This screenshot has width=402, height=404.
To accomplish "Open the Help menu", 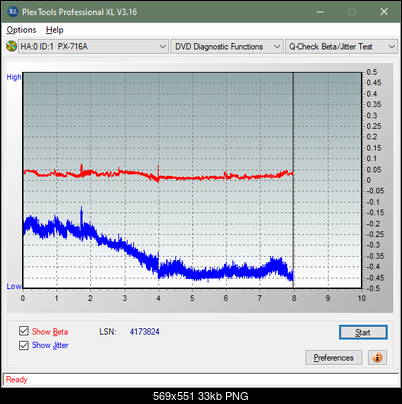I will click(x=55, y=30).
